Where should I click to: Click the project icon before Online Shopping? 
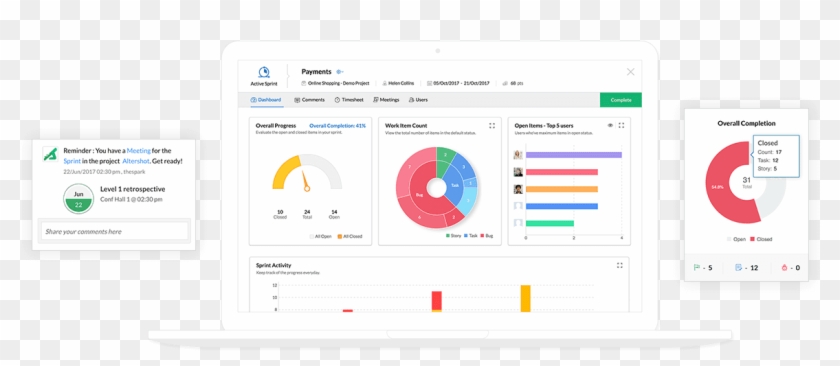coord(304,84)
